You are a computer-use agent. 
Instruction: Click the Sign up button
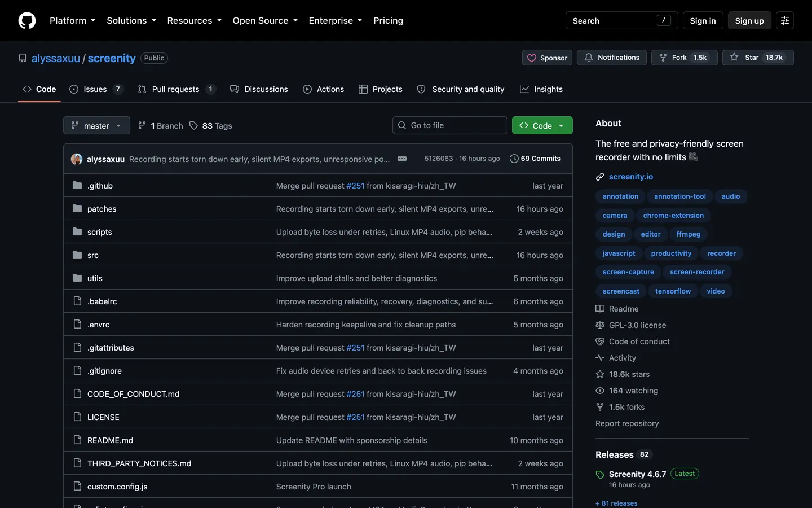(x=749, y=20)
